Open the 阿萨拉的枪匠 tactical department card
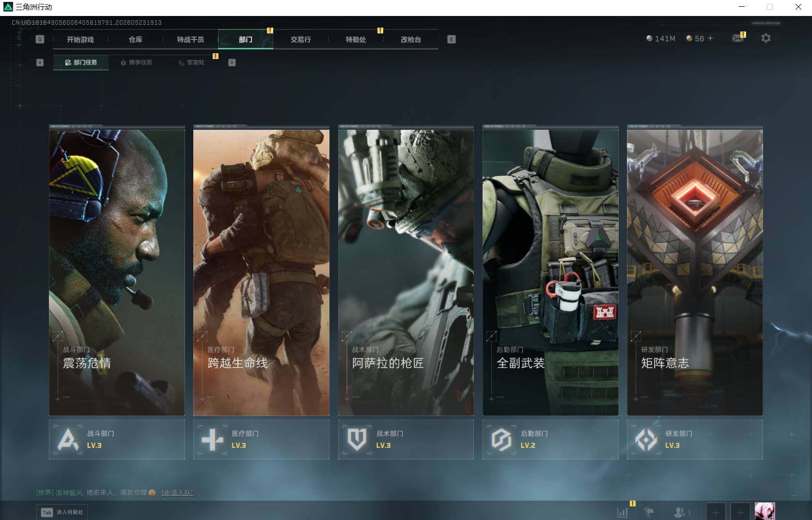 [406, 272]
